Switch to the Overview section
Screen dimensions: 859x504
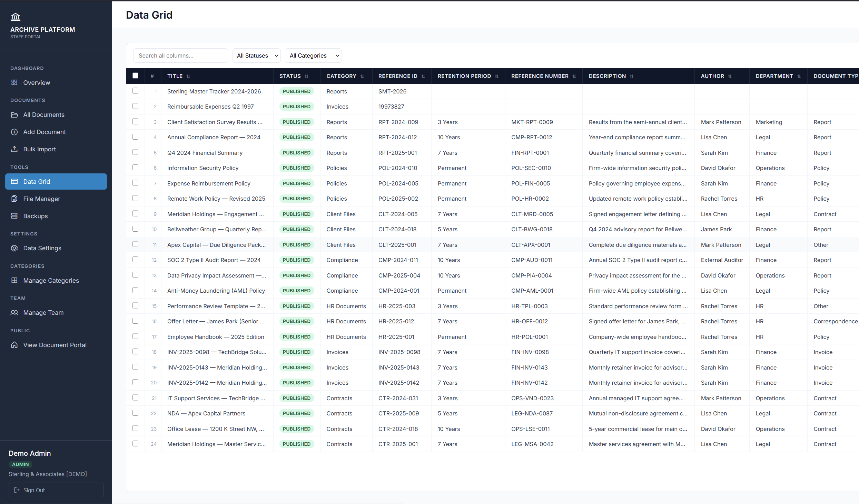[x=36, y=82]
